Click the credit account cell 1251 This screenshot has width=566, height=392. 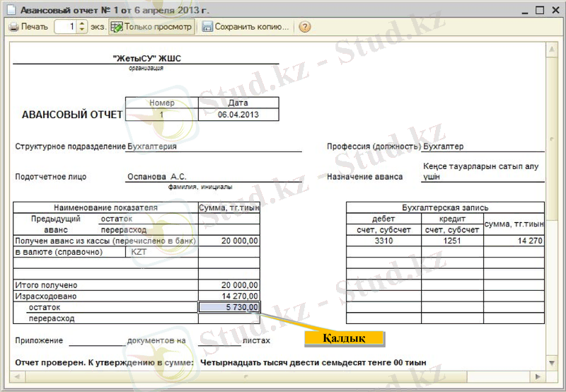[452, 241]
